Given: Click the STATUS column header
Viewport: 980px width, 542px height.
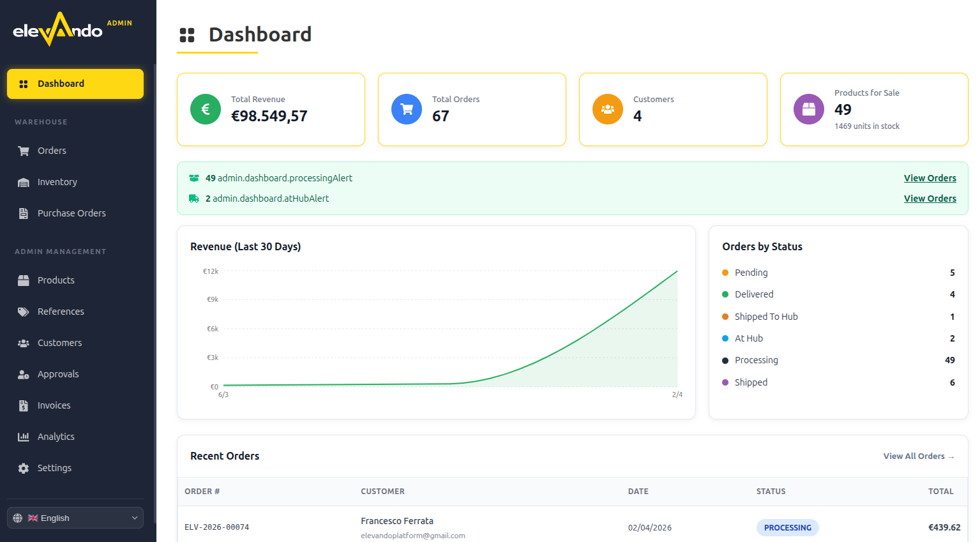Looking at the screenshot, I should [771, 492].
